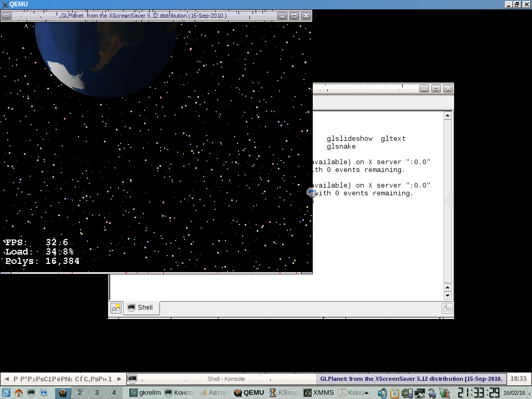Switch to the XMMS taskbar entry
Viewport: 532px width, 399px height.
[318, 393]
